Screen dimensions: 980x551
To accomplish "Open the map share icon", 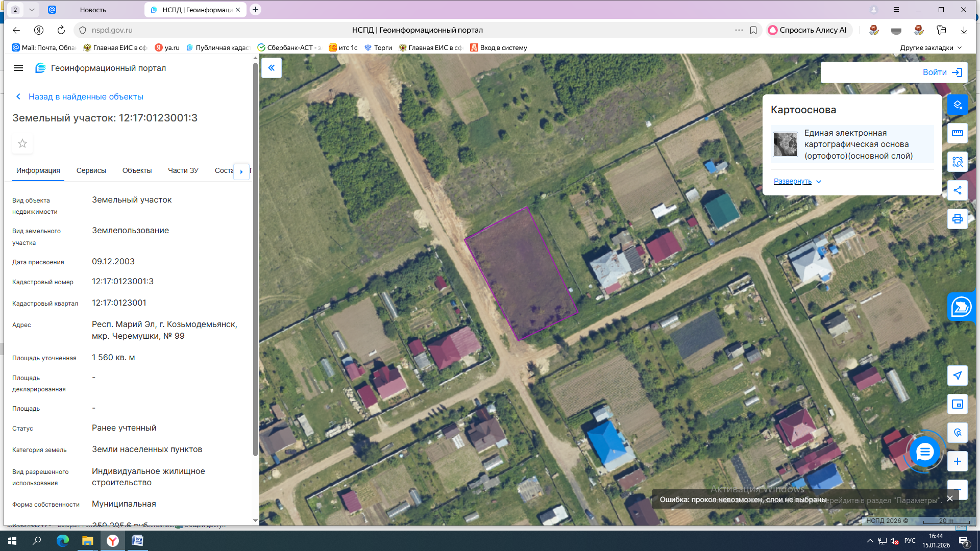I will (x=957, y=190).
